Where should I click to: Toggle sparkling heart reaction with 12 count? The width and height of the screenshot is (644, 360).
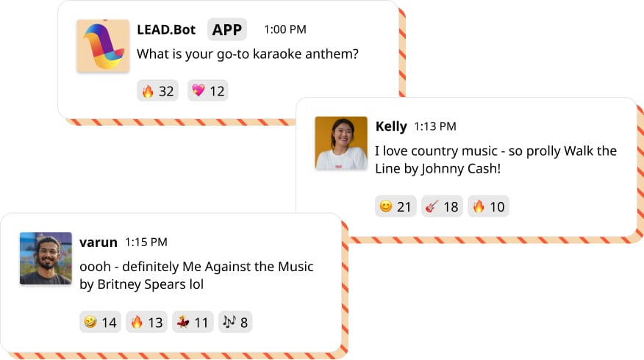pos(207,91)
